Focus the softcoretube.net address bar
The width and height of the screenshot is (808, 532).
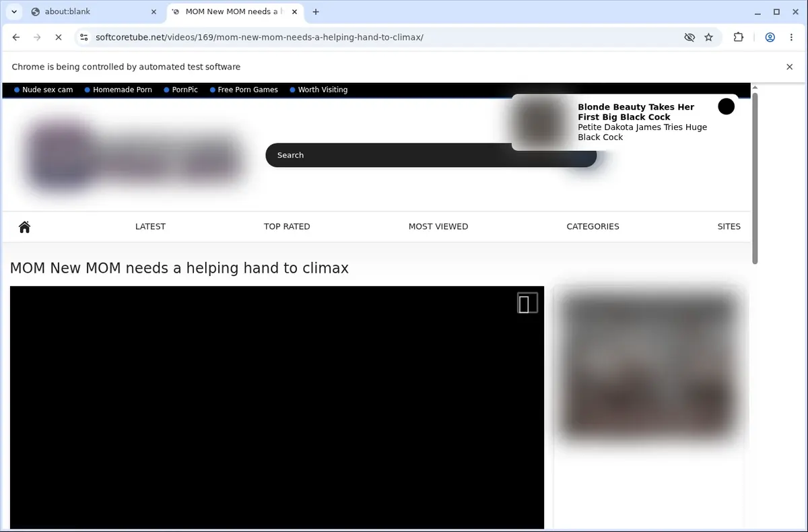(x=384, y=37)
